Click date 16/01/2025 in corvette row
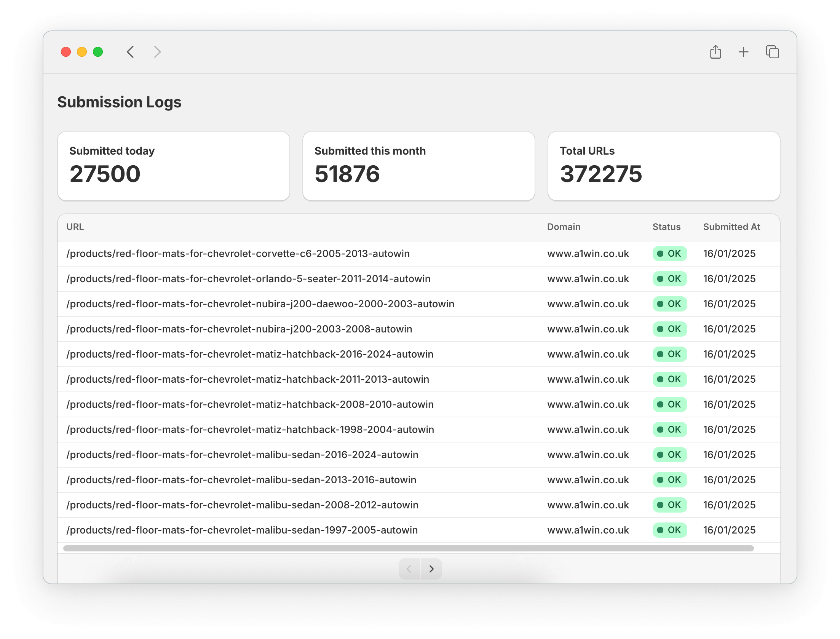The height and width of the screenshot is (639, 840). pyautogui.click(x=729, y=254)
